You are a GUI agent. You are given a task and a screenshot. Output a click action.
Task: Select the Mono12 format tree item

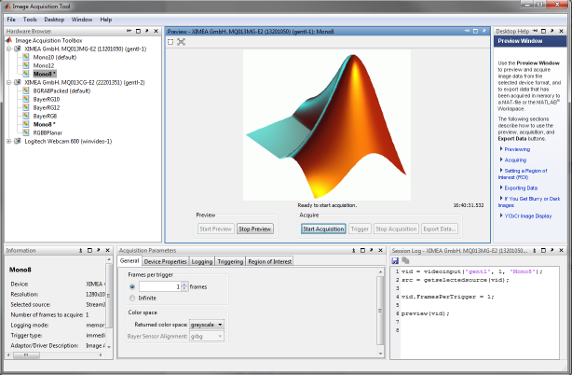(43, 65)
